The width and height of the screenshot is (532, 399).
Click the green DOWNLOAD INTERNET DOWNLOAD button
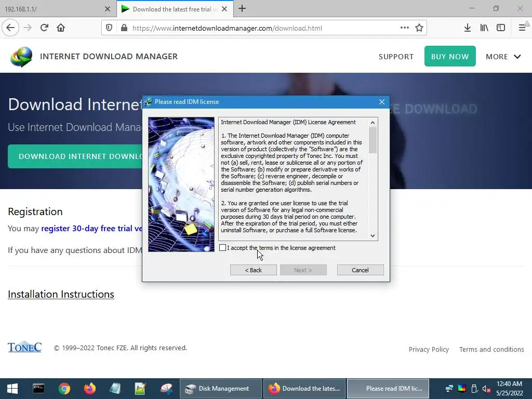point(75,156)
